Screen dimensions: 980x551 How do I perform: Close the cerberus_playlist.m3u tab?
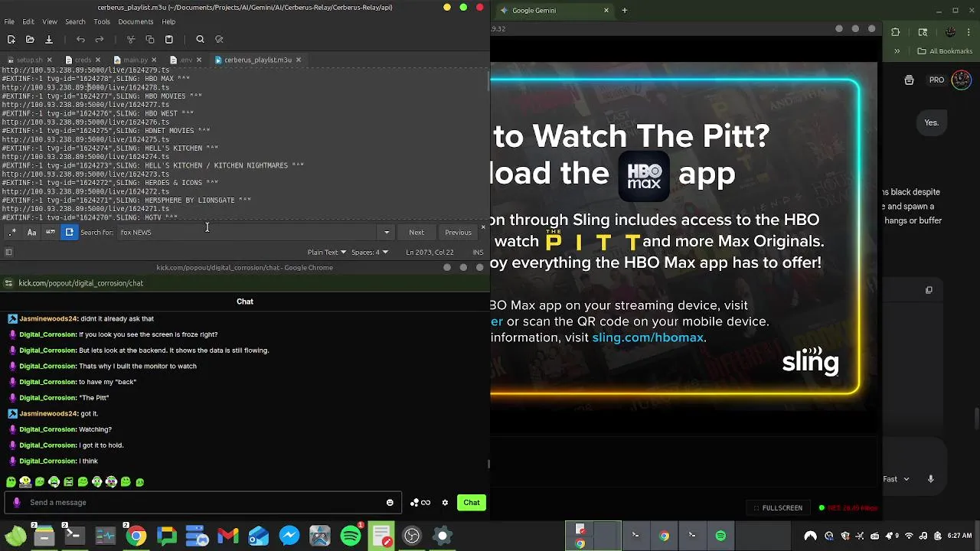point(299,60)
